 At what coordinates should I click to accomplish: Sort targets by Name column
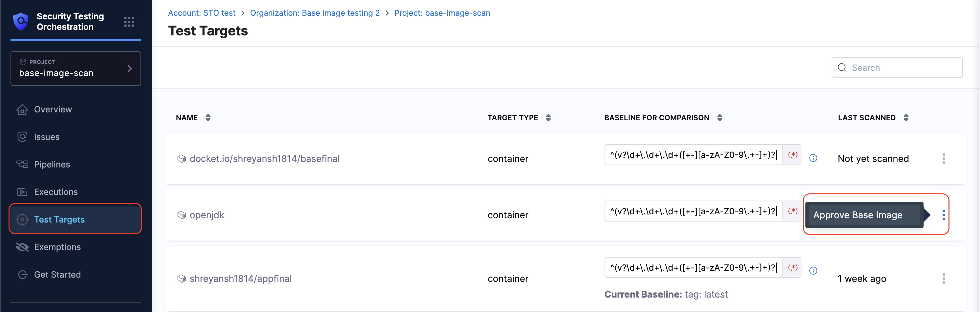point(208,118)
